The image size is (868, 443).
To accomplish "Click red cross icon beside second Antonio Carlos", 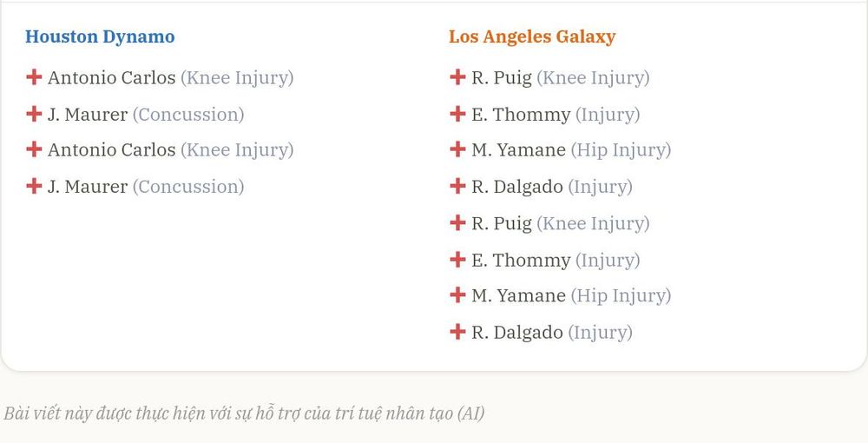I will pos(34,149).
